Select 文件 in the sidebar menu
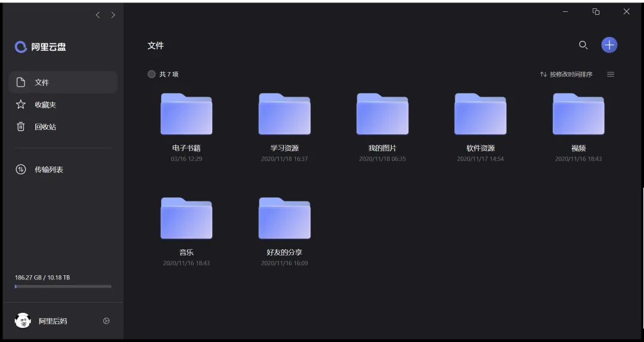Viewport: 644px width, 342px height. click(63, 82)
